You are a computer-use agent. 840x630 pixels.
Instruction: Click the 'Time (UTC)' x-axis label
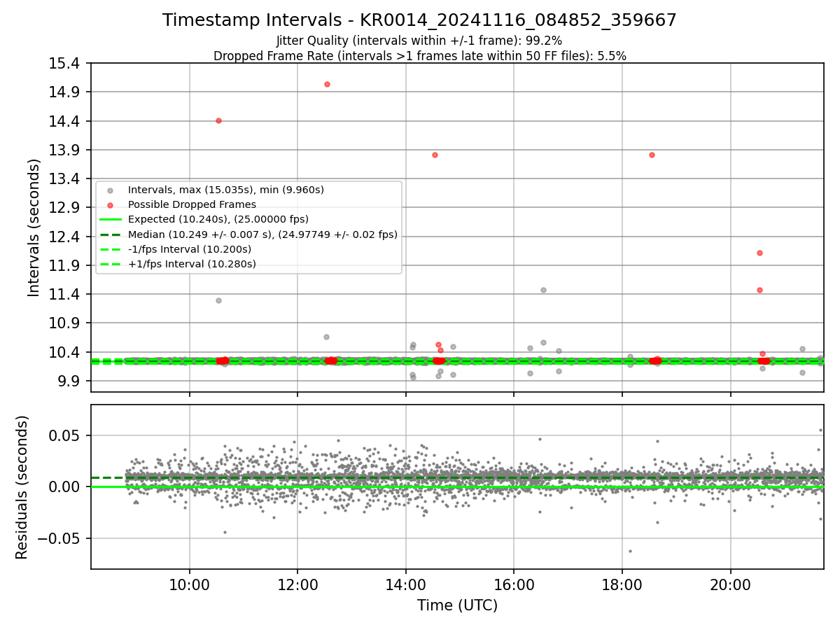[x=457, y=605]
